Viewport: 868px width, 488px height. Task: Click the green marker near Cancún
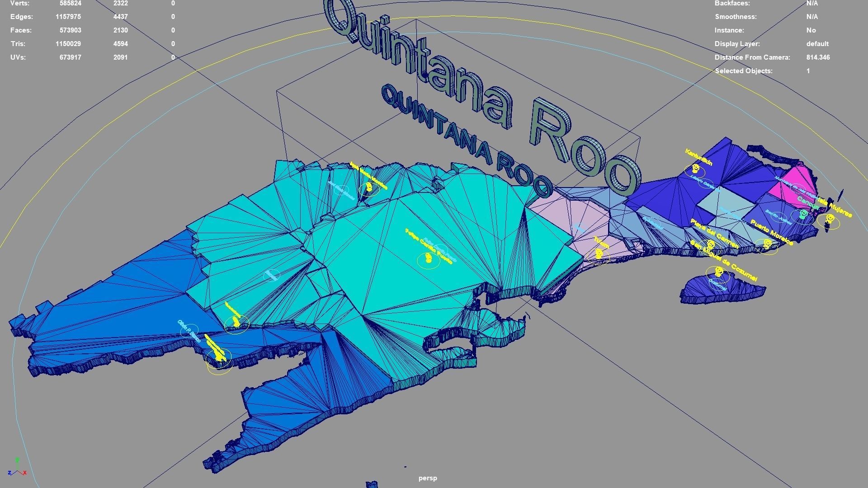coord(803,214)
